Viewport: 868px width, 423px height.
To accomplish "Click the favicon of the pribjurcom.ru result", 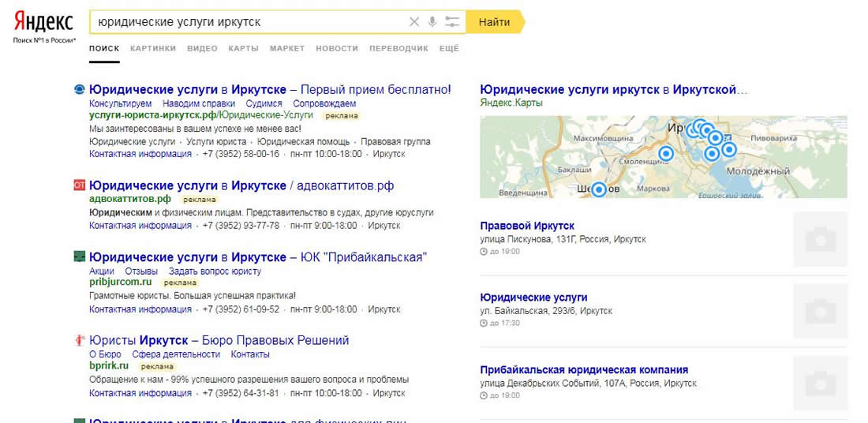I will pos(78,257).
